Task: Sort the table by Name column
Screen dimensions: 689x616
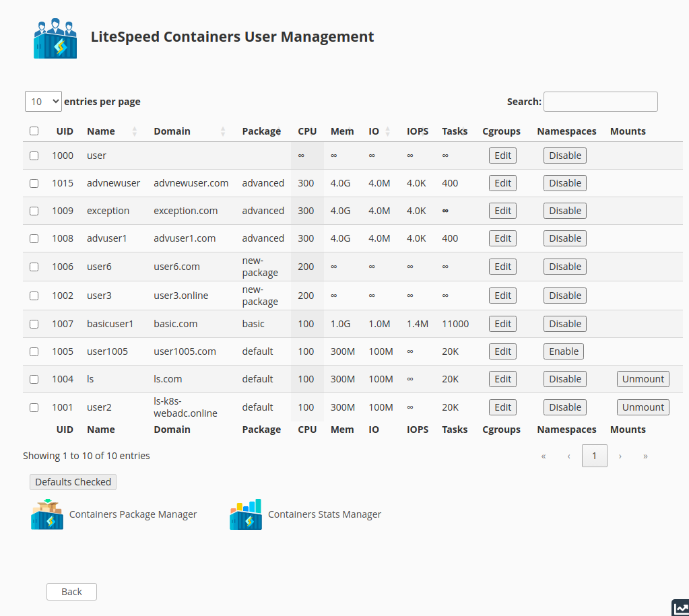Action: click(133, 131)
